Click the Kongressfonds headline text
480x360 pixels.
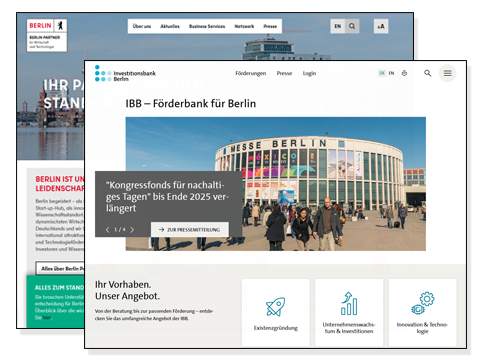click(167, 197)
